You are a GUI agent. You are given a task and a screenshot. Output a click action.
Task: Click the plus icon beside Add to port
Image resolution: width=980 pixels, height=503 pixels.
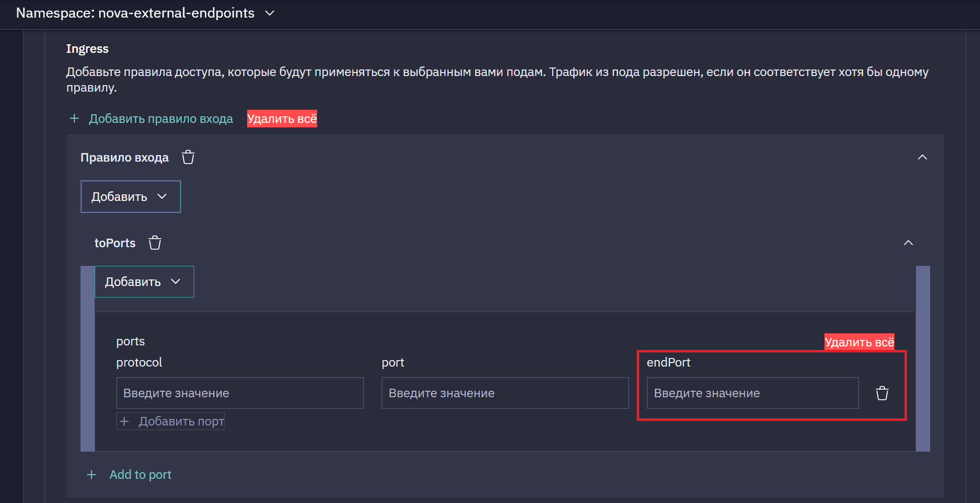(92, 474)
